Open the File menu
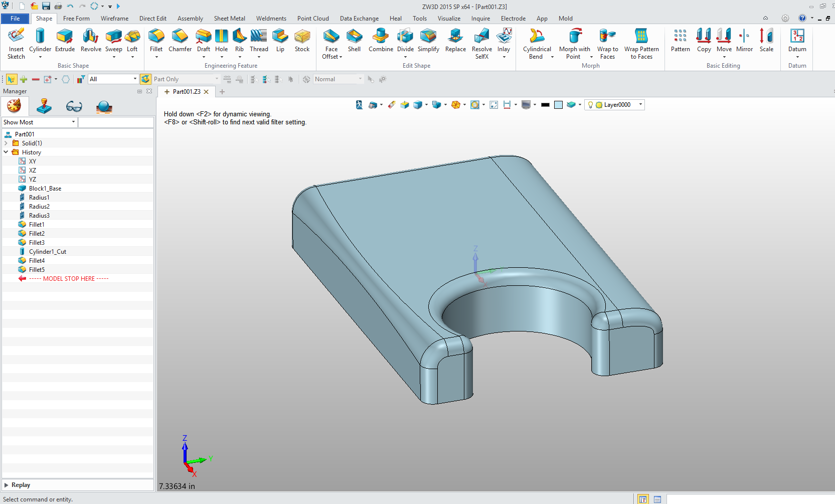 [x=15, y=19]
